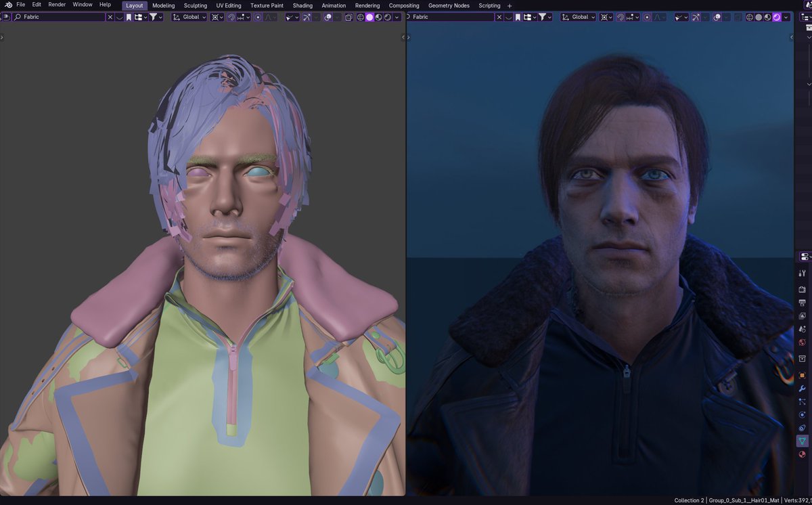Open the Object properties tab icon

(802, 375)
